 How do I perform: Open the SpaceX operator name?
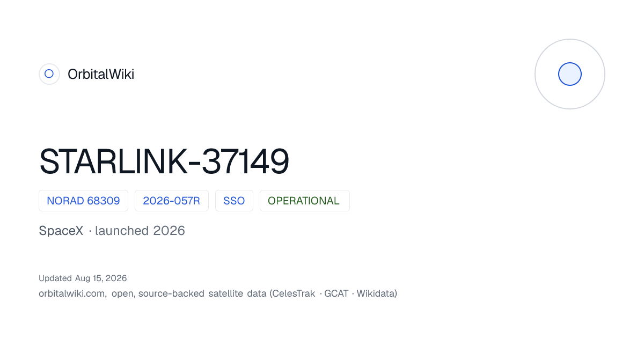click(61, 231)
